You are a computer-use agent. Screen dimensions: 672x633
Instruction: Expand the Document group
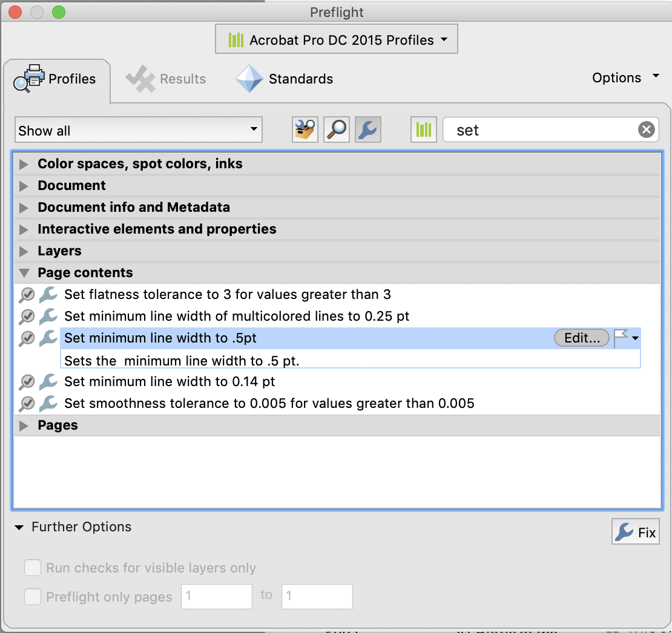coord(24,186)
